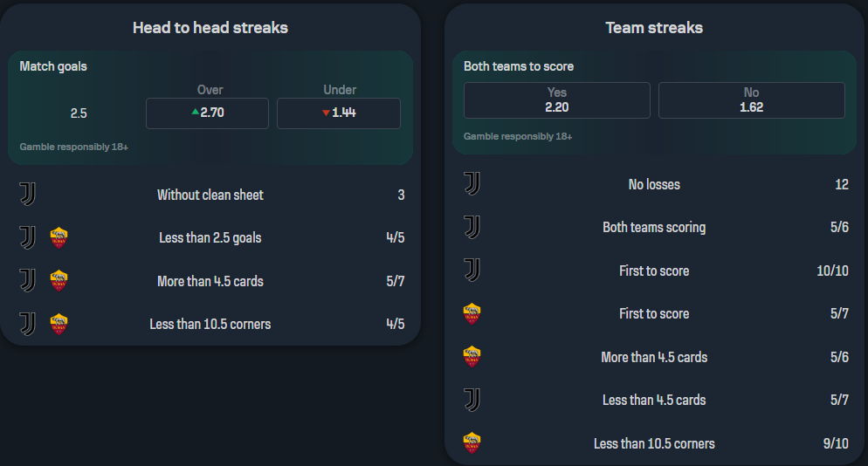Click Gamble responsibly 18+ under Both teams to score
Image resolution: width=868 pixels, height=466 pixels.
click(518, 136)
